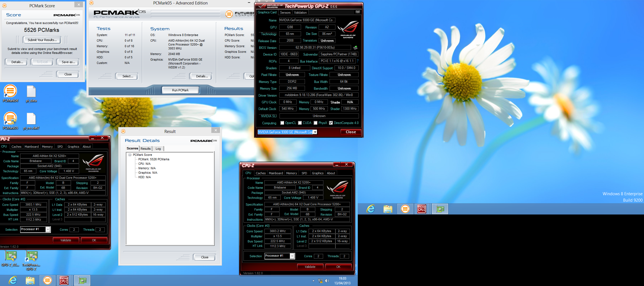The height and width of the screenshot is (286, 644).
Task: Click File Explorer on second-monitor taskbar
Action: point(388,209)
